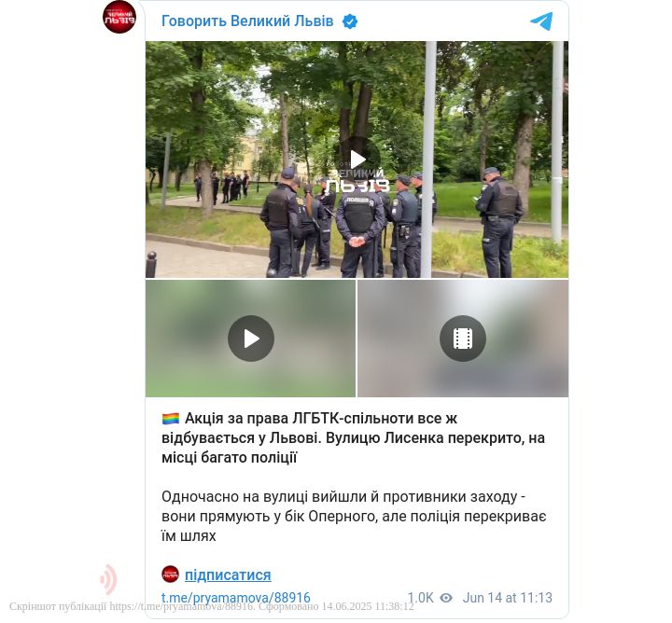Play the blurred left video

click(251, 339)
